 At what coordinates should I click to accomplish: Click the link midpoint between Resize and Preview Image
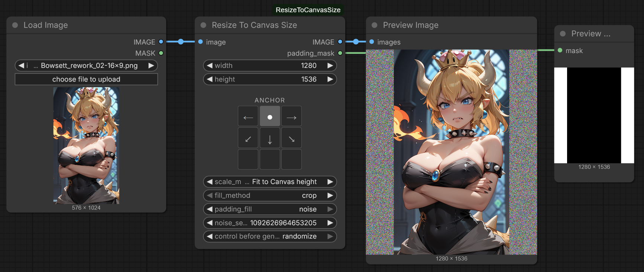[356, 42]
